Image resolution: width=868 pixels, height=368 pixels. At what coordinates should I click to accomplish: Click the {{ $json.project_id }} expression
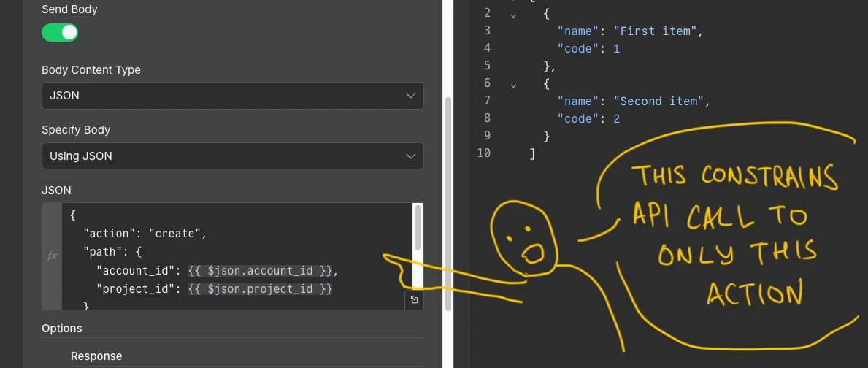[x=261, y=289]
